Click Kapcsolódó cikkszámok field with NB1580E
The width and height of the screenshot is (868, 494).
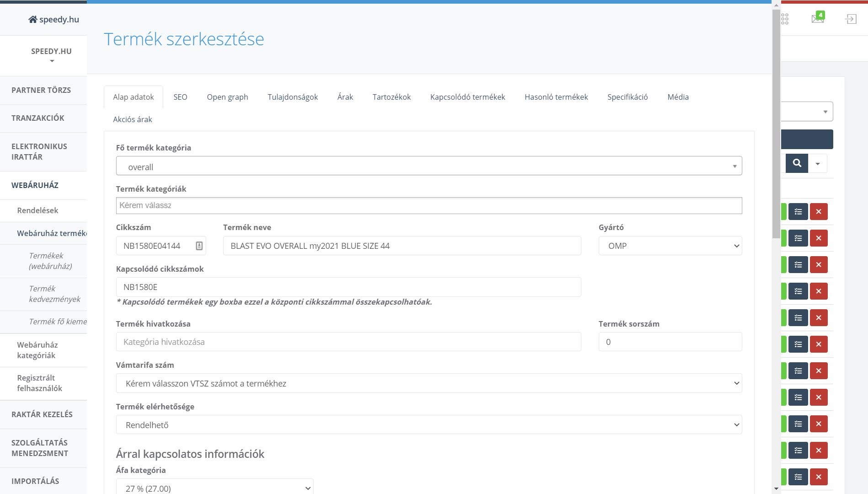click(x=348, y=287)
